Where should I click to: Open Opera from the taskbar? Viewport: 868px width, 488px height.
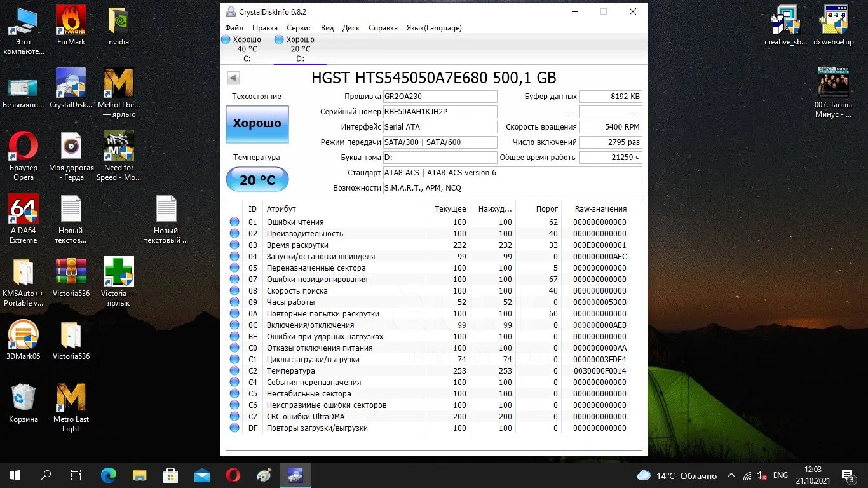pyautogui.click(x=233, y=475)
